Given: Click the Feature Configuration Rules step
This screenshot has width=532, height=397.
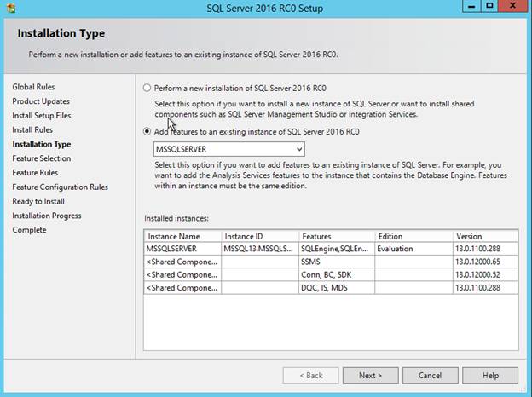Looking at the screenshot, I should click(60, 187).
